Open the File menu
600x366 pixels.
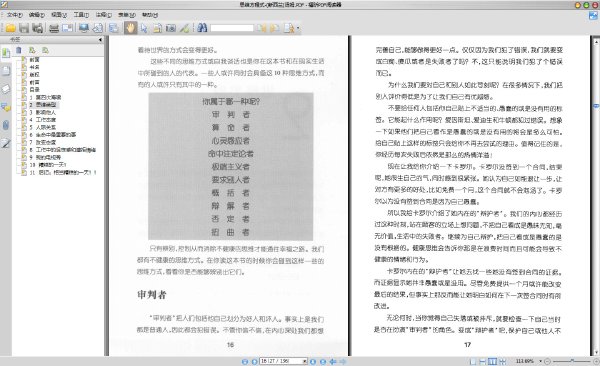point(14,15)
